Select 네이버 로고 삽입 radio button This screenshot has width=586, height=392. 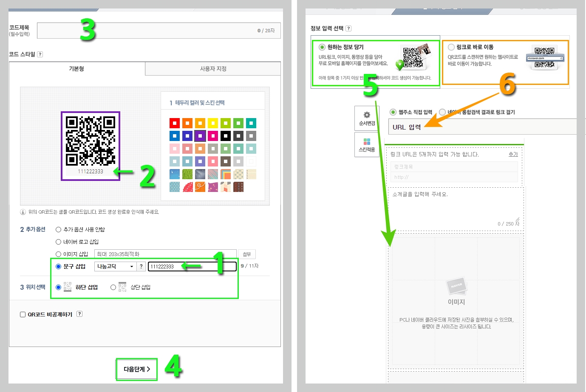point(59,242)
